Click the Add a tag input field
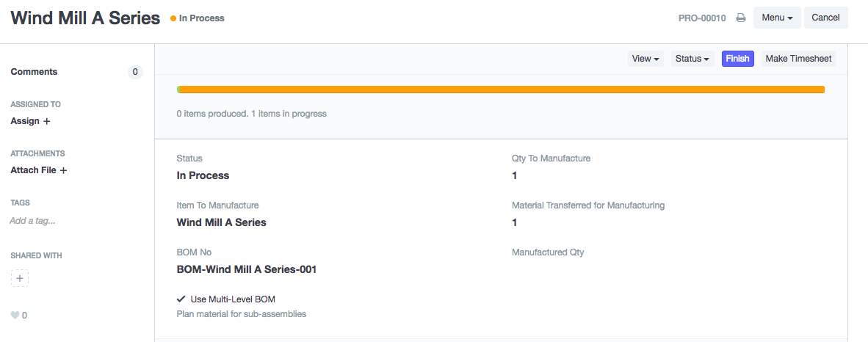Screen dimensions: 868x342 pos(32,220)
